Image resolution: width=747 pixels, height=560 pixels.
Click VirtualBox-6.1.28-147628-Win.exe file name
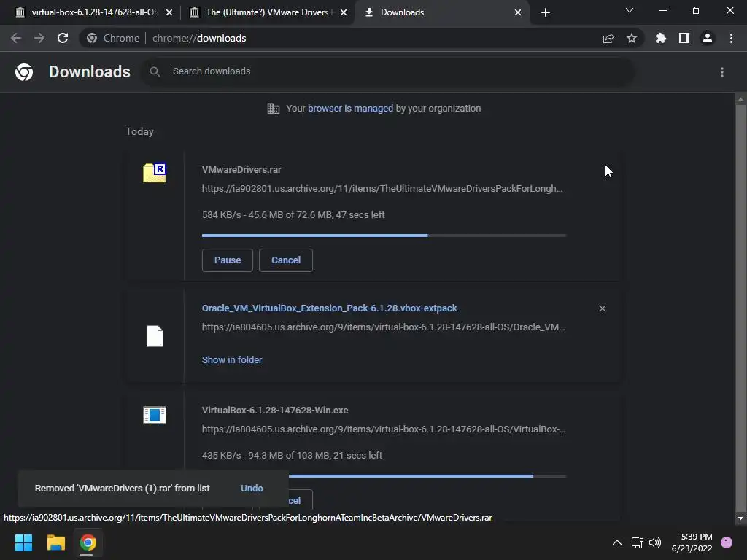(275, 410)
